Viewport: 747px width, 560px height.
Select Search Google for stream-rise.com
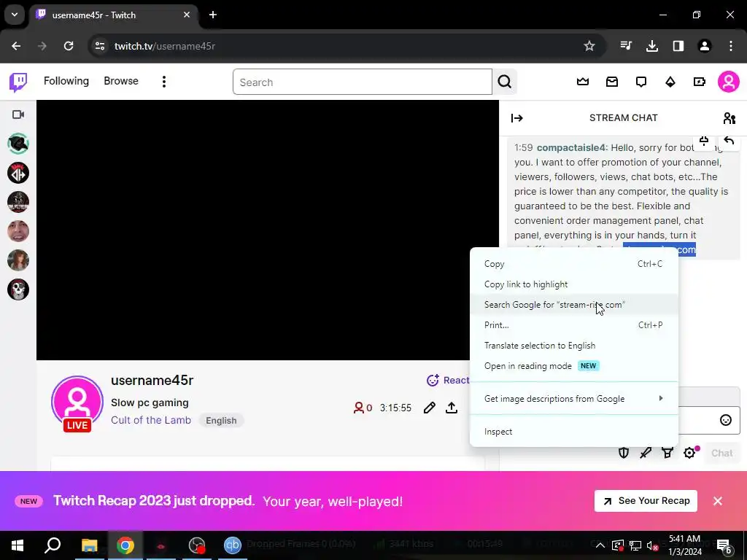point(573,305)
